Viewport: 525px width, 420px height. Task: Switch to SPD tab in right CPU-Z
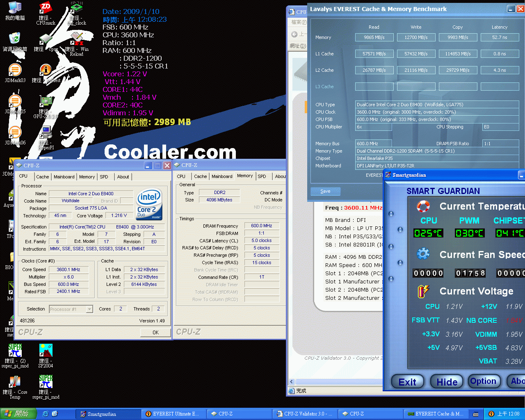tap(262, 176)
